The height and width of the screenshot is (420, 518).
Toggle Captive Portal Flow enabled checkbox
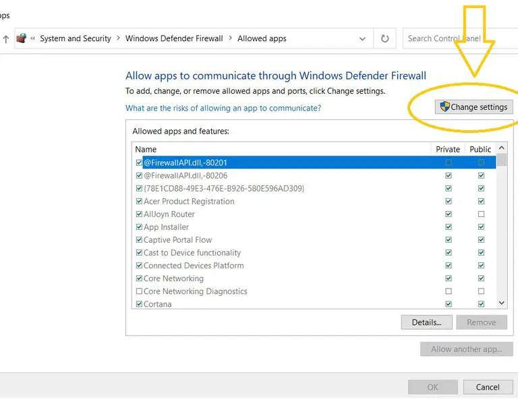point(139,240)
